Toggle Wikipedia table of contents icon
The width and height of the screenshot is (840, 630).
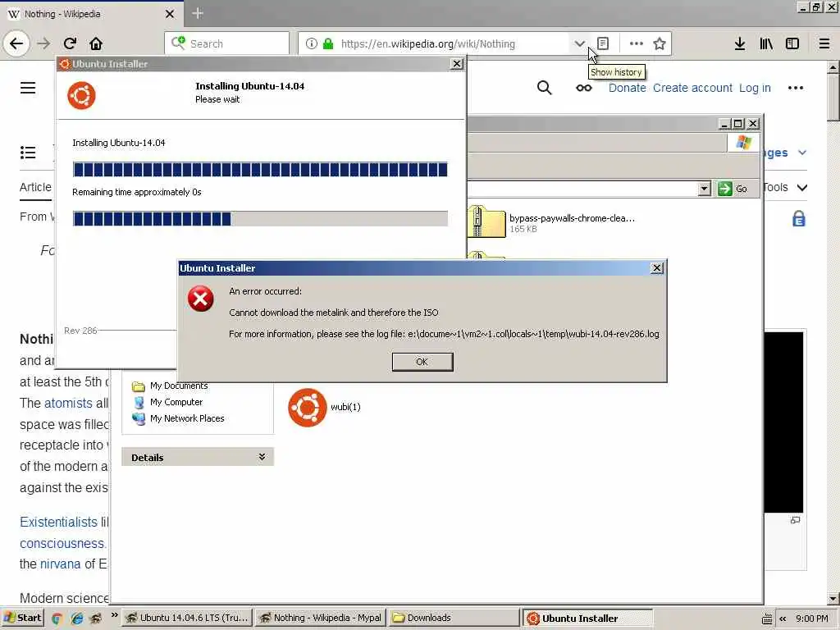tap(28, 153)
